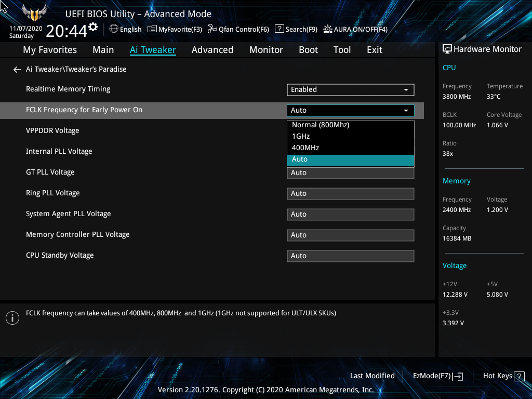This screenshot has width=532, height=399.
Task: Click the Search(F9) label
Action: click(x=301, y=30)
